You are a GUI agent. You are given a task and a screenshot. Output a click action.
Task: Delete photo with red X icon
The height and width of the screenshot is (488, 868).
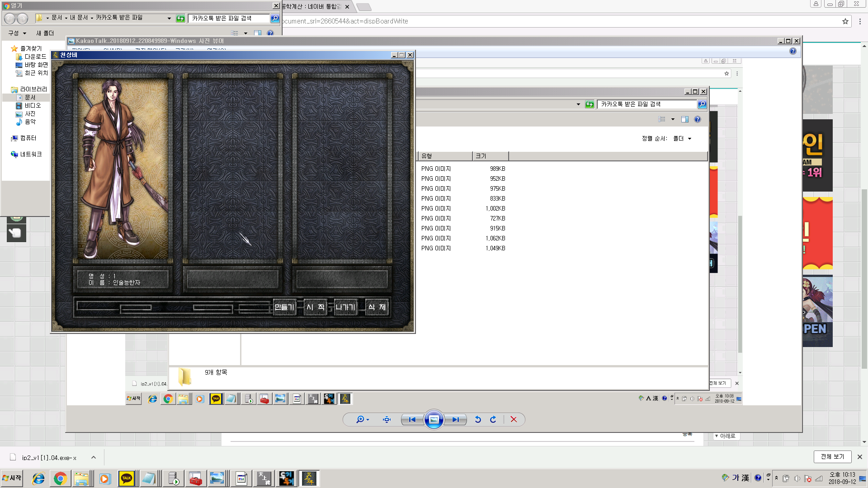pyautogui.click(x=514, y=419)
